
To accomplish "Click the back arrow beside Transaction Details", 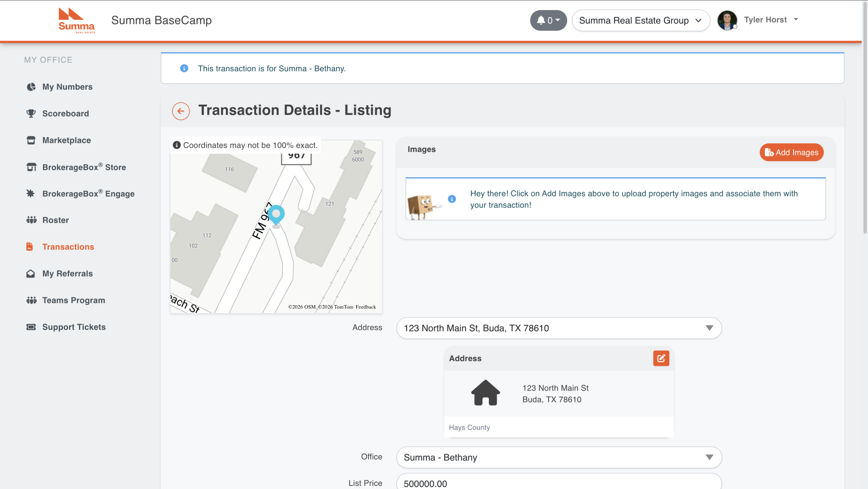I will (x=181, y=111).
